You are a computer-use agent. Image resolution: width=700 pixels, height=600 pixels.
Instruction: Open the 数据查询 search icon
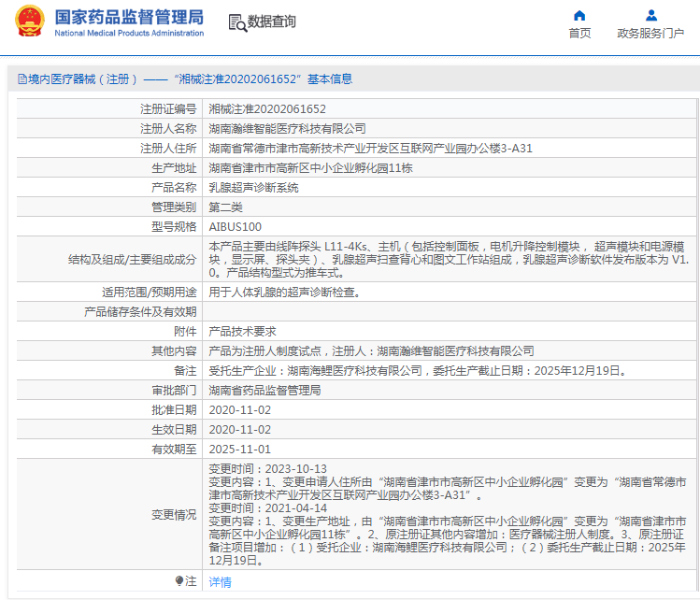click(x=237, y=22)
